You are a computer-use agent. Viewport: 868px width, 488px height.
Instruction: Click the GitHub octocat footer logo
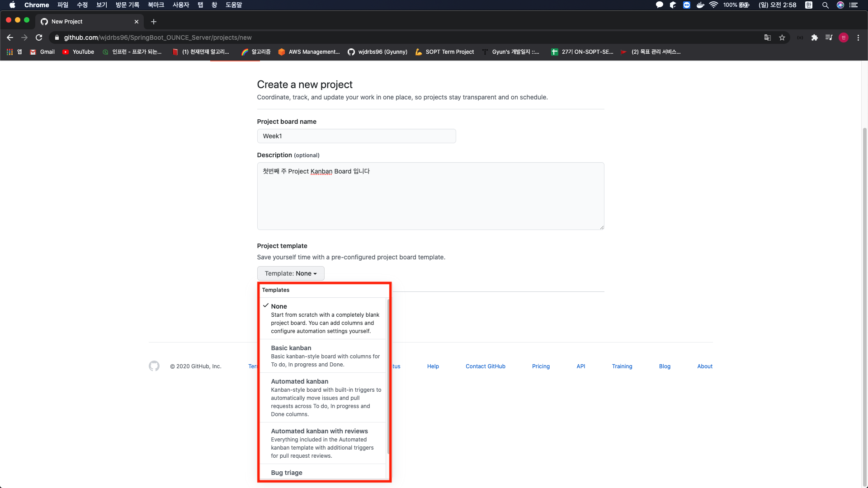tap(154, 366)
